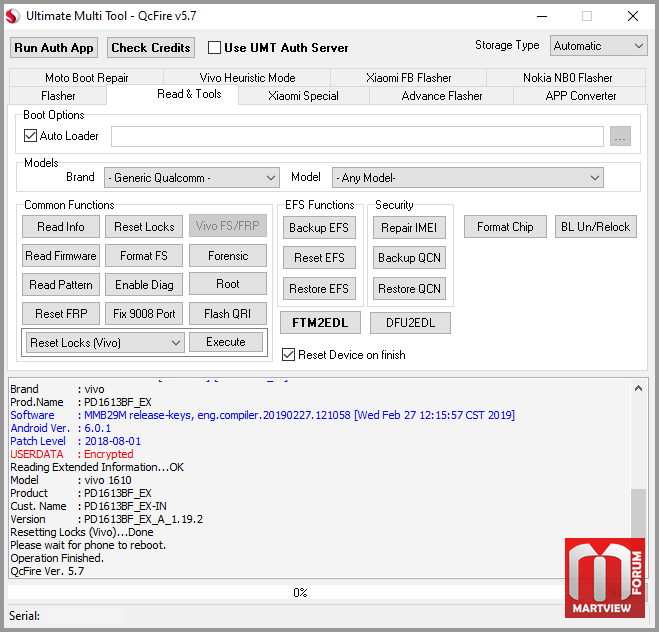Viewport: 659px width, 632px height.
Task: Click the log line "Resetting Locks (Vivo)...Done"
Action: 82,532
